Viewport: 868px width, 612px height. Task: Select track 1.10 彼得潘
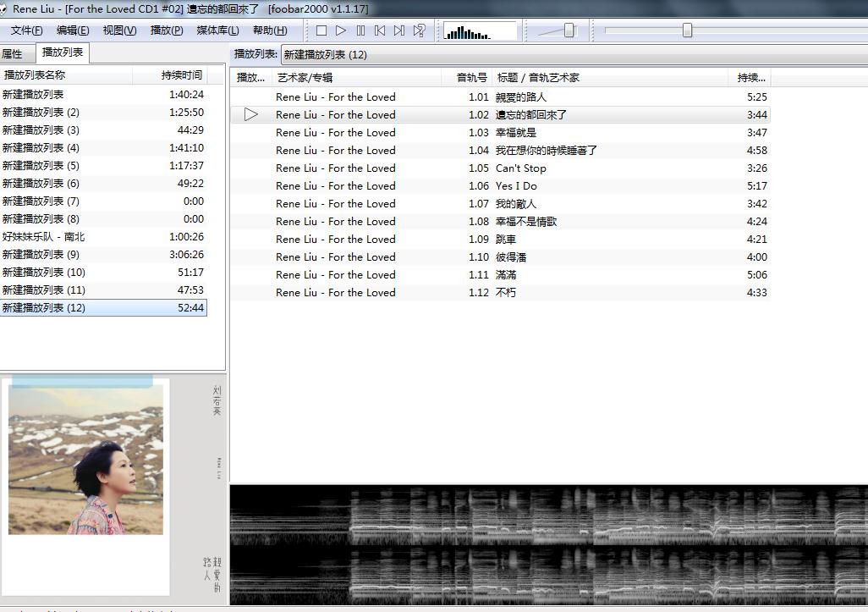pyautogui.click(x=501, y=256)
